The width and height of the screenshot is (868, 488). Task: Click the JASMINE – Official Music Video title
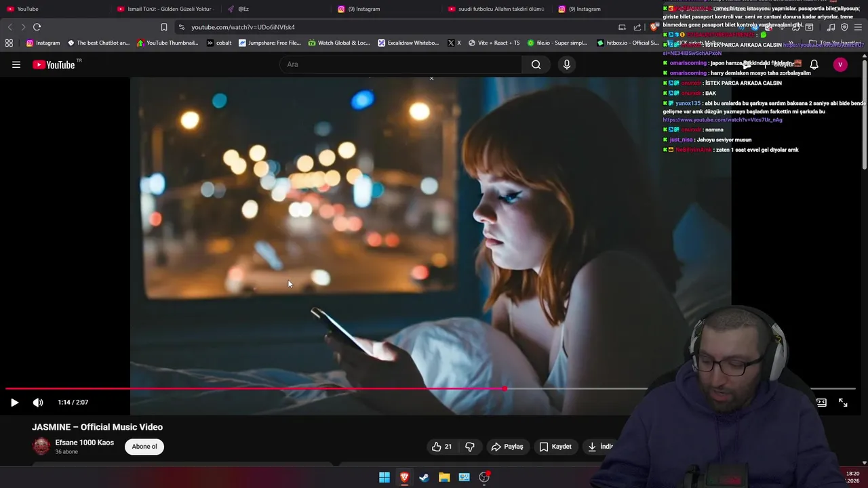point(97,427)
